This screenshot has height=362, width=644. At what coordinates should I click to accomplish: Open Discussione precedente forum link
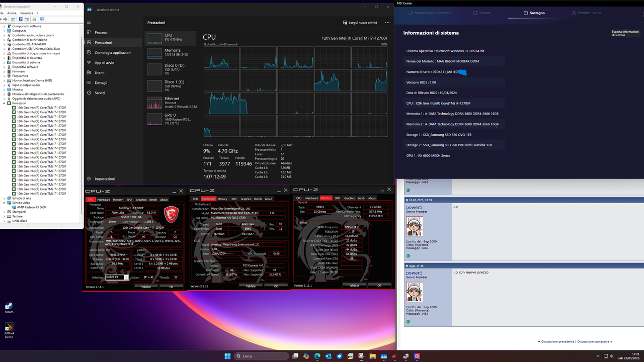point(557,341)
